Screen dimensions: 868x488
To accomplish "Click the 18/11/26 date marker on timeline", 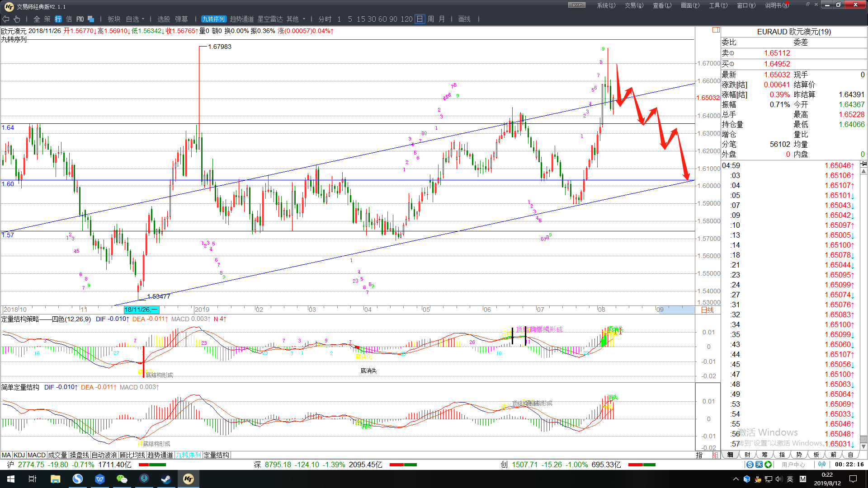I will point(142,310).
